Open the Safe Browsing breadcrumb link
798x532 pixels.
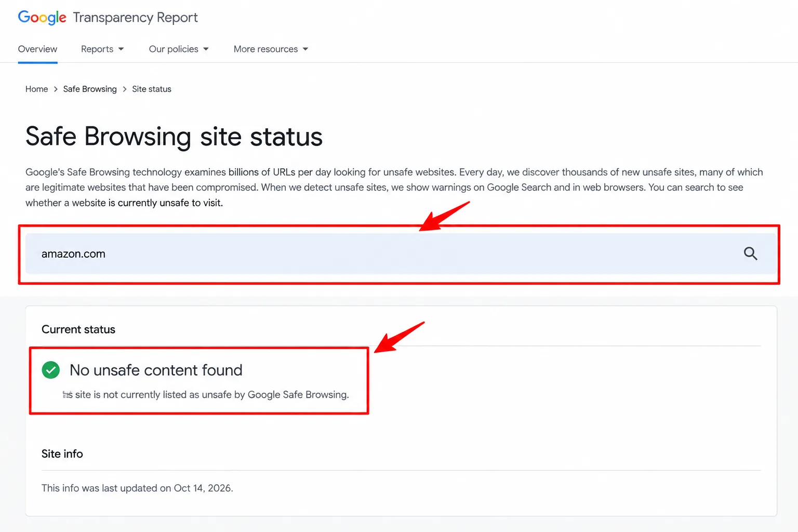click(90, 89)
